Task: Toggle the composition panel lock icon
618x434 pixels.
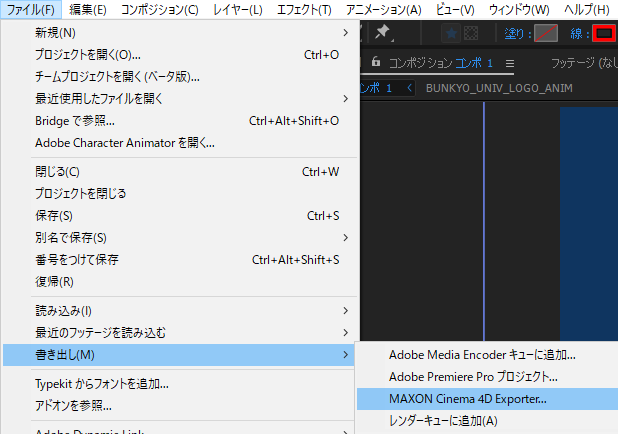Action: pyautogui.click(x=375, y=62)
